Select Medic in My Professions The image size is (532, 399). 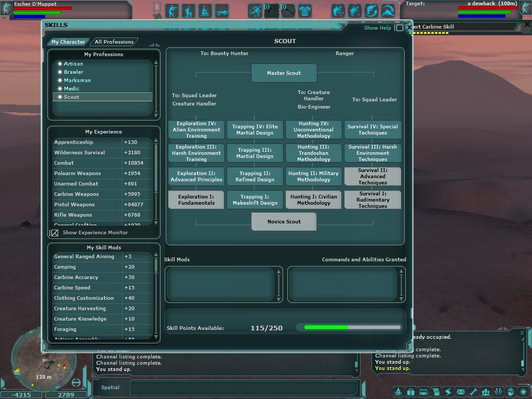click(x=103, y=88)
